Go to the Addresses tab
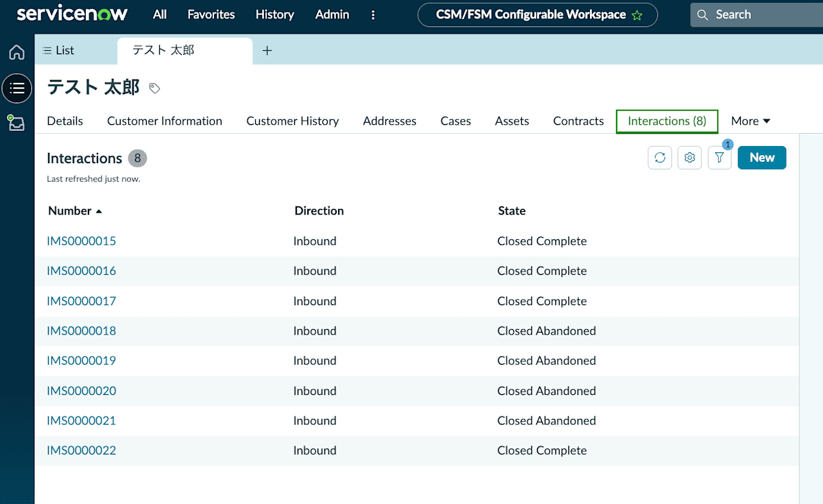This screenshot has height=504, width=823. [x=390, y=121]
